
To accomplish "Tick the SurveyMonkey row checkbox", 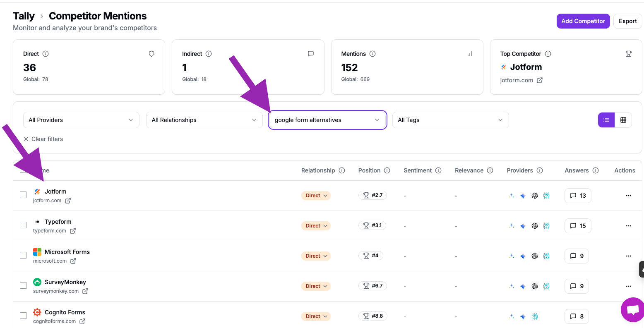I will coord(23,285).
